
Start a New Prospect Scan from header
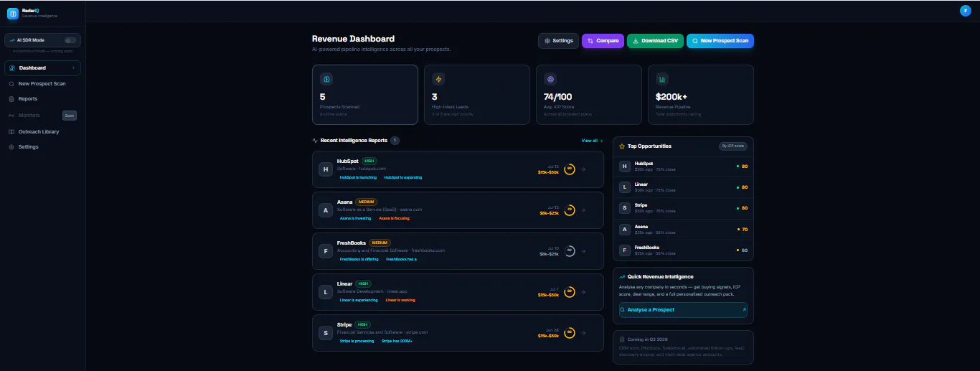tap(720, 41)
